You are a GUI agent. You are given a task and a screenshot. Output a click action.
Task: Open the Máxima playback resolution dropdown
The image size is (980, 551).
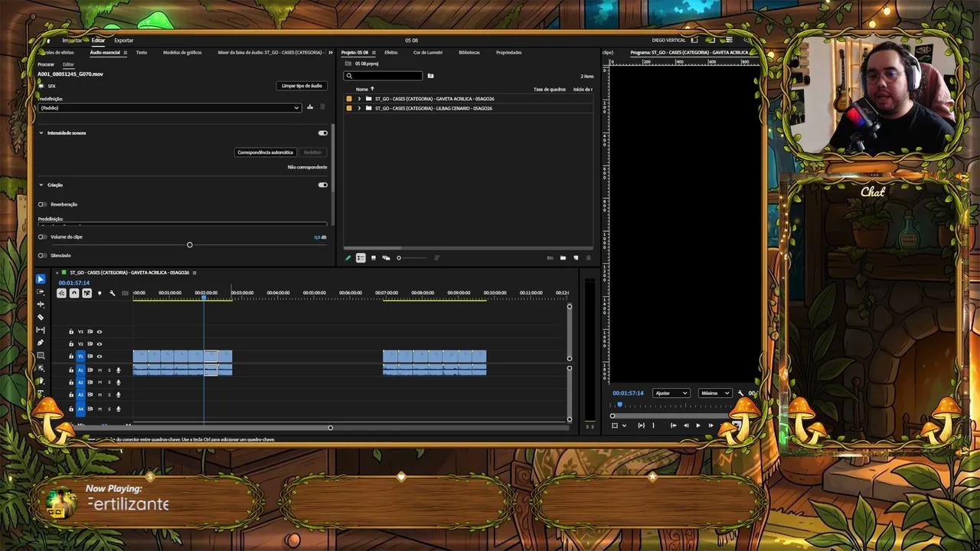click(x=715, y=393)
